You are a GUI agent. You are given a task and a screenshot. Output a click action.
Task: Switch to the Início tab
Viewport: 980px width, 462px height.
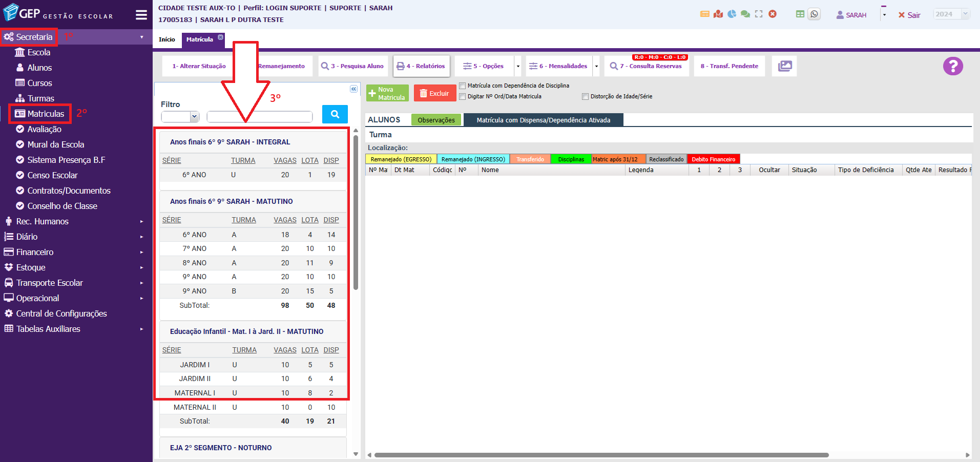click(x=167, y=39)
